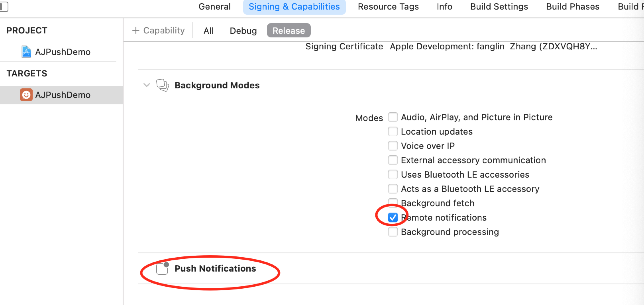Click the plus icon to add Capability
The image size is (644, 305).
[135, 30]
